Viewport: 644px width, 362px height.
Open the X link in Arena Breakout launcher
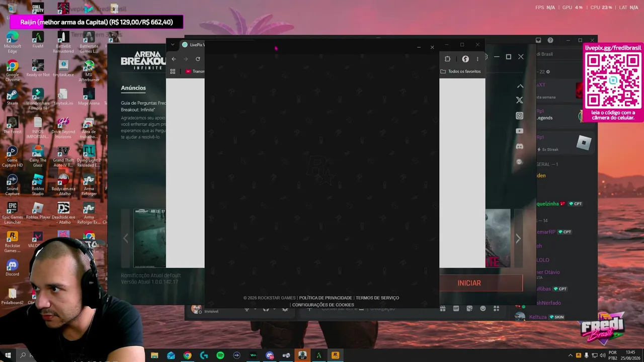520,100
